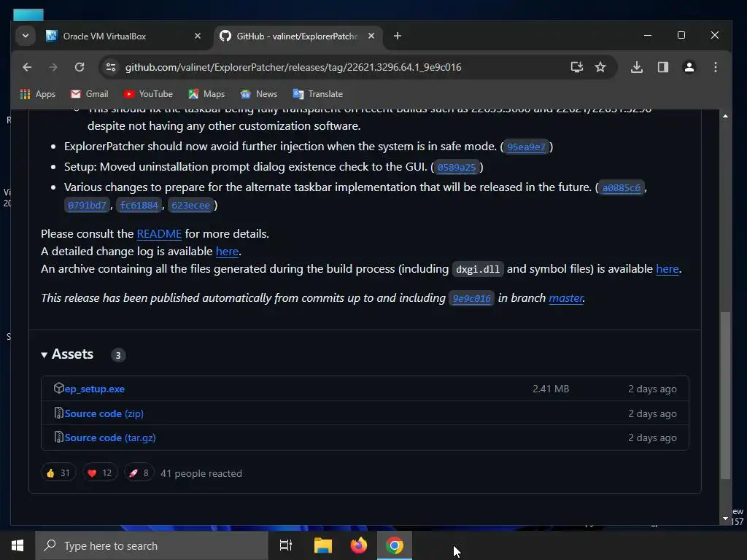The width and height of the screenshot is (747, 560).
Task: Go back to the previous page
Action: point(27,67)
